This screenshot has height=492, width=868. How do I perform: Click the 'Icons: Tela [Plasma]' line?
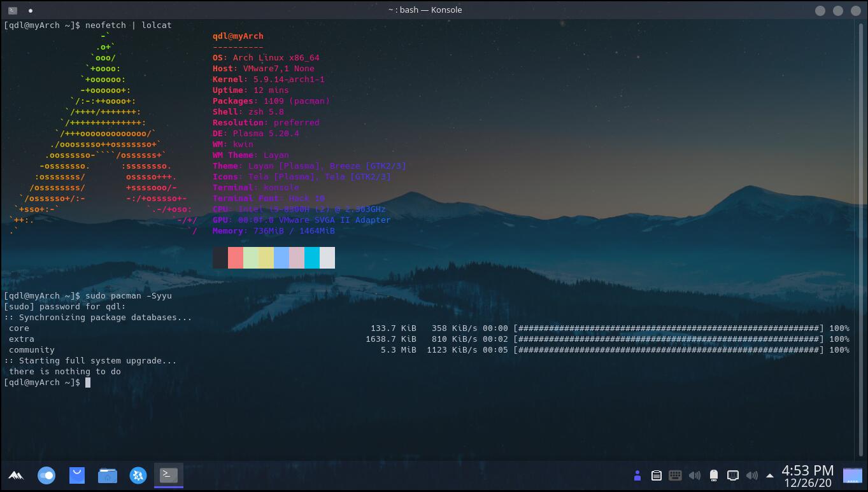click(x=302, y=177)
